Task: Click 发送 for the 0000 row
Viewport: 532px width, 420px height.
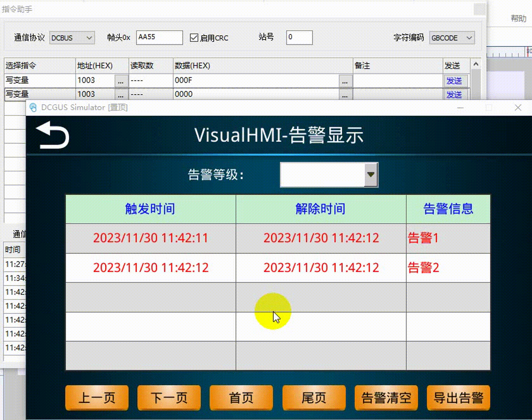Action: [454, 94]
